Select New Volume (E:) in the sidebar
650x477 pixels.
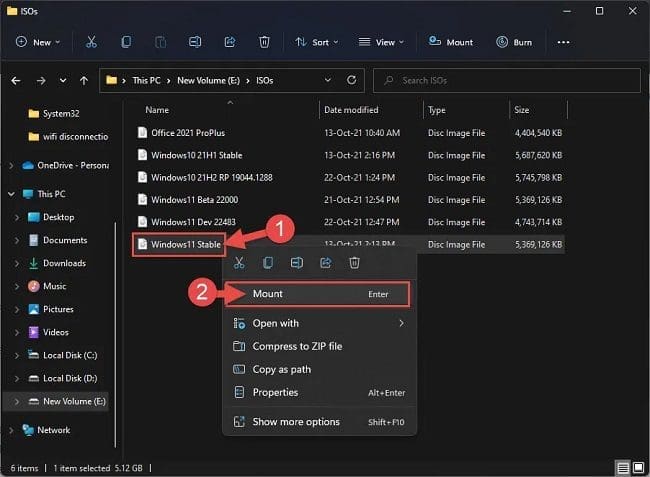pos(66,402)
